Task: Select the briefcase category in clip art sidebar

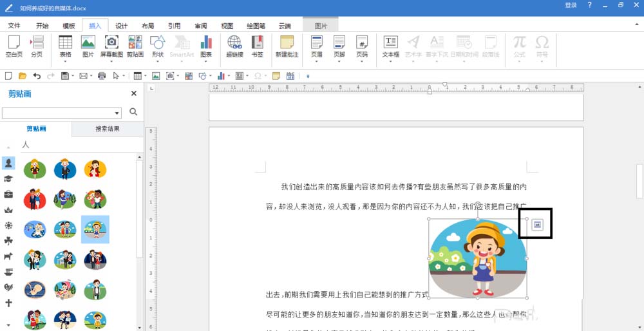Action: pos(8,194)
